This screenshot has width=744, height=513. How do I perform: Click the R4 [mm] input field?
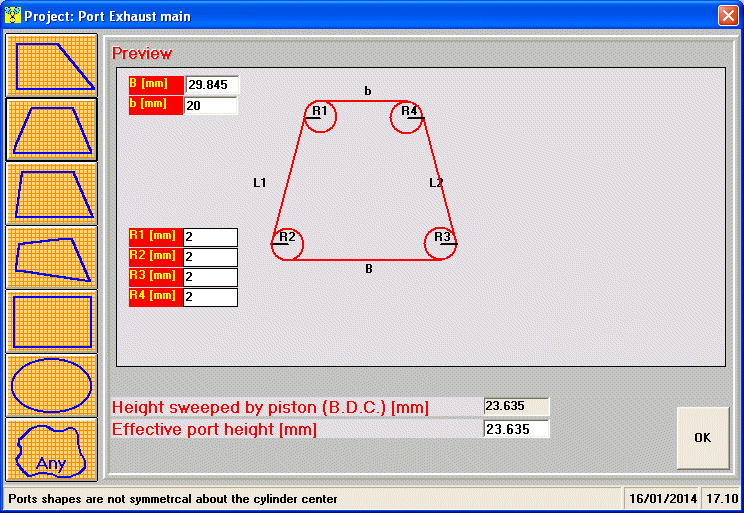tap(210, 297)
